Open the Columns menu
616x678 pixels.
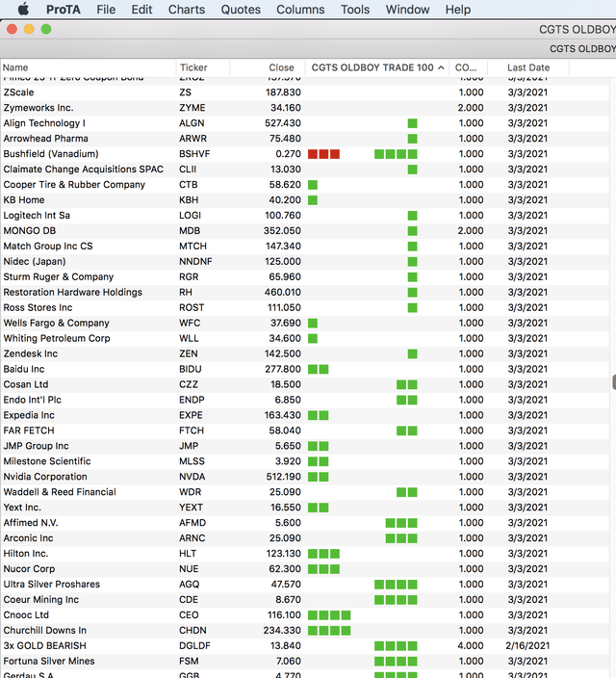coord(300,9)
